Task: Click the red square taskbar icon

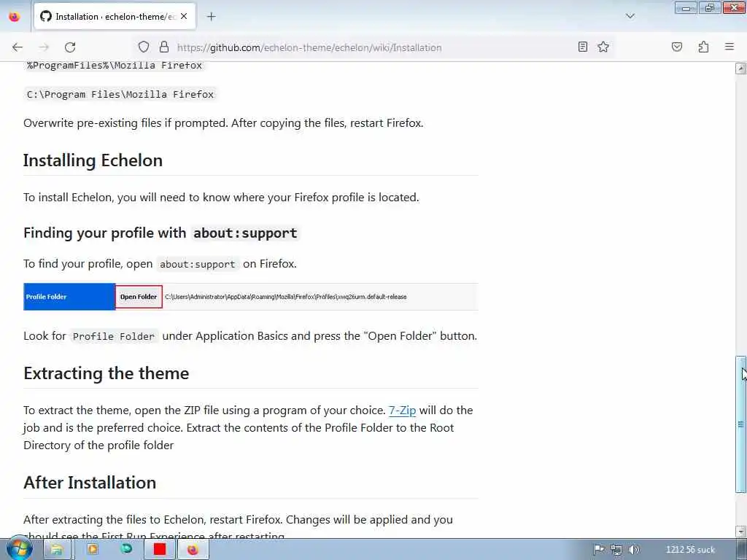Action: 160,550
